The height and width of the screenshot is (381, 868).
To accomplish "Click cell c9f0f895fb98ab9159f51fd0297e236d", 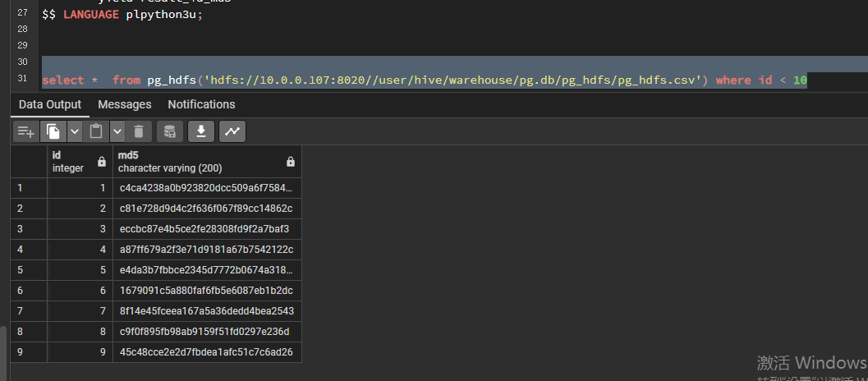I will pyautogui.click(x=208, y=332).
